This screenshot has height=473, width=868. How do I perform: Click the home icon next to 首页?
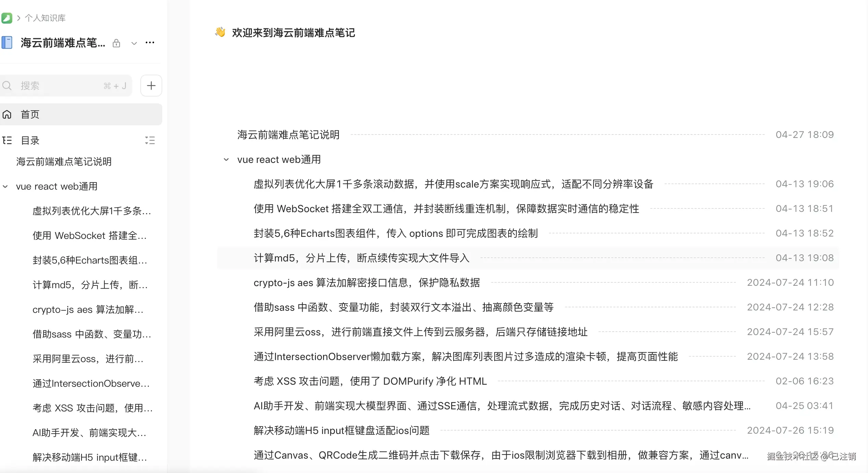tap(7, 114)
